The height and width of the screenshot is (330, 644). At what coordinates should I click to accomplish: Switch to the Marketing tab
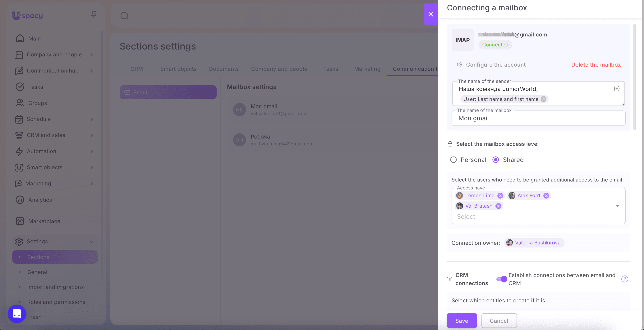coord(367,69)
